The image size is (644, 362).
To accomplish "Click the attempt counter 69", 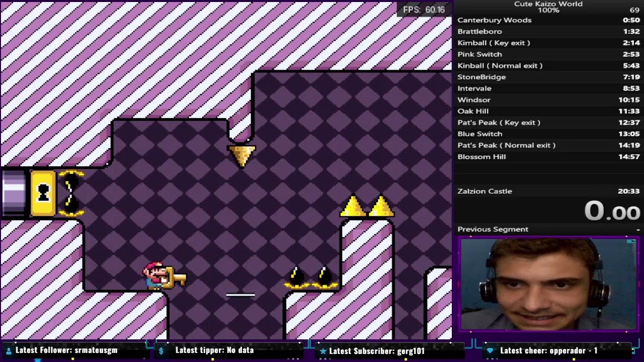I will [634, 10].
